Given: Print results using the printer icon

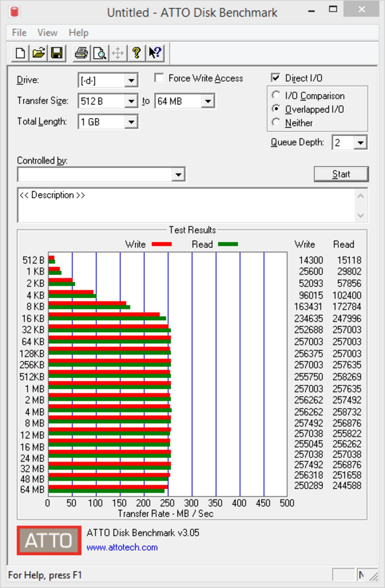Looking at the screenshot, I should coord(81,53).
